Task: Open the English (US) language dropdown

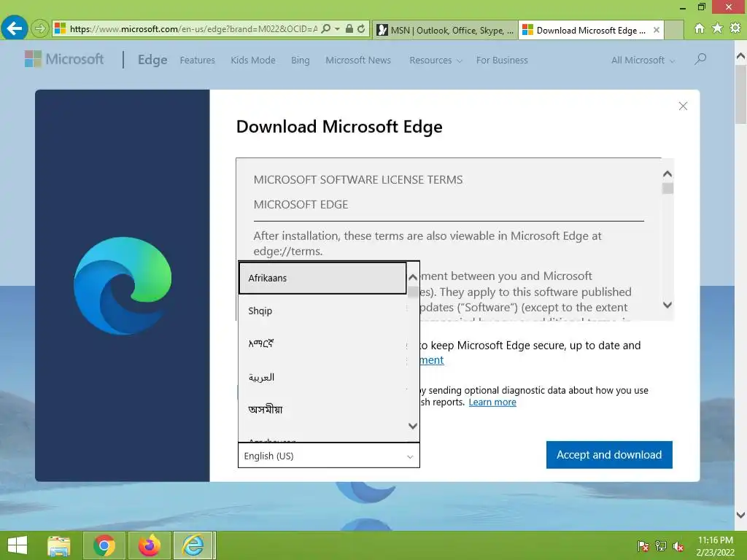Action: (329, 456)
